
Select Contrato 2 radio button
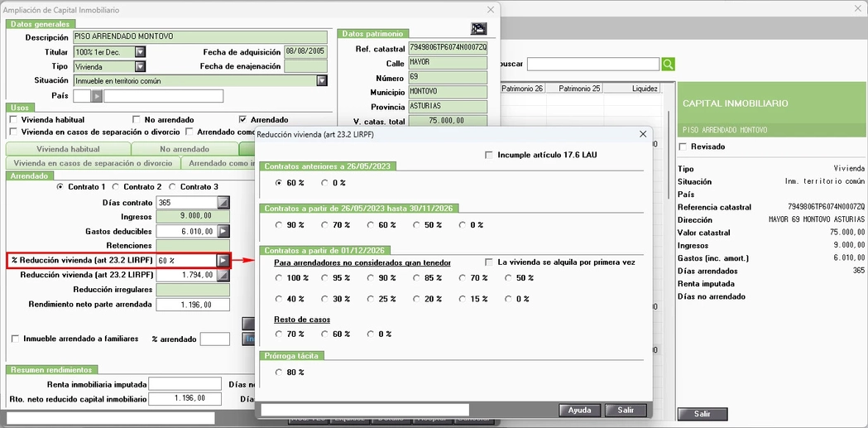click(x=116, y=187)
